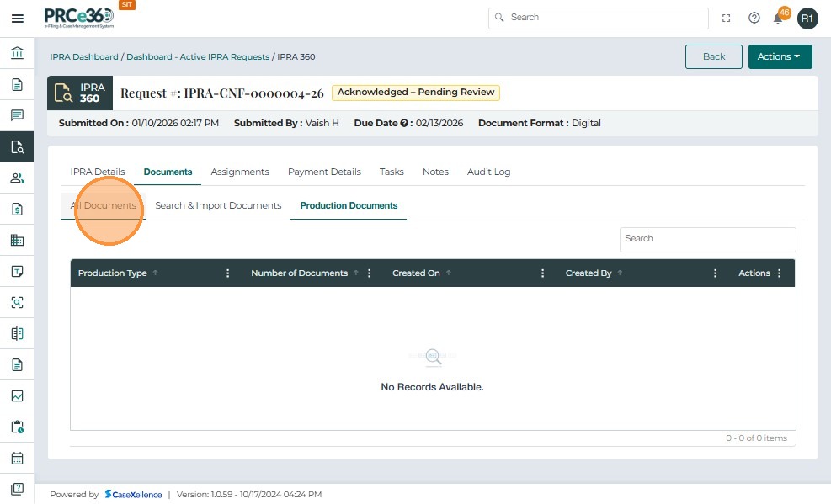
Task: Open the Audit Log tab
Action: 488,172
